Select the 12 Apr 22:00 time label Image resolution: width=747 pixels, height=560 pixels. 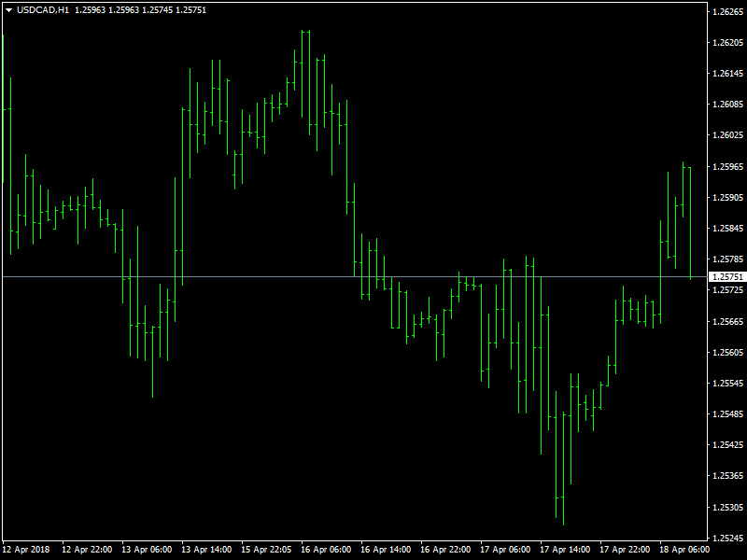point(87,550)
